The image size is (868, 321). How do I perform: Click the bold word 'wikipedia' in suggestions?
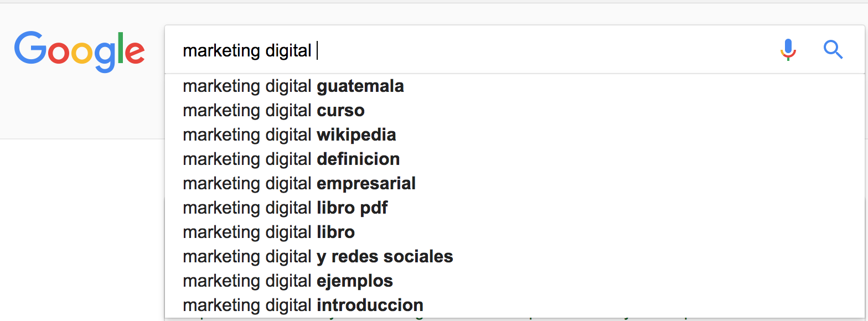click(x=356, y=135)
